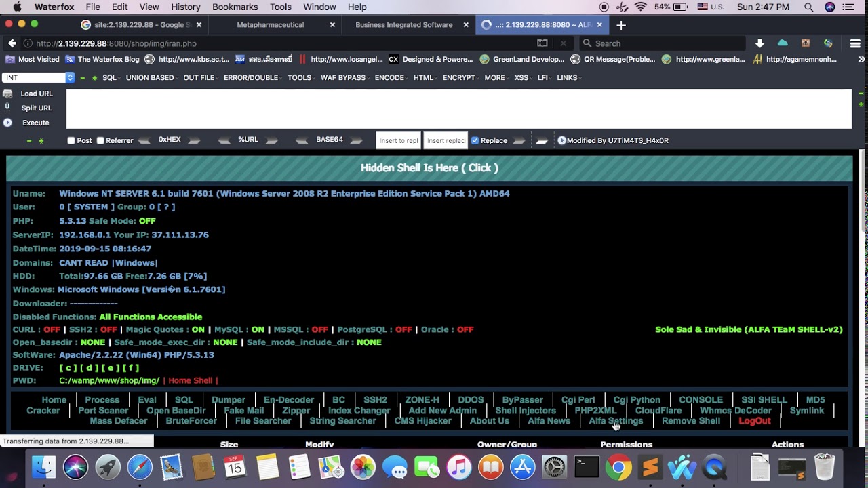Screen dimensions: 868x488
Task: Open the ENCODE dropdown menu
Action: click(389, 78)
